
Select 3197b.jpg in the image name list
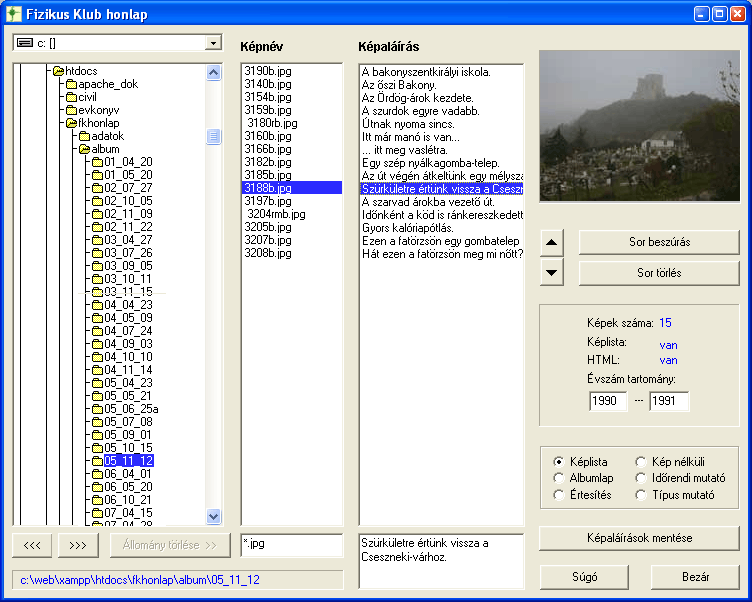pyautogui.click(x=267, y=201)
